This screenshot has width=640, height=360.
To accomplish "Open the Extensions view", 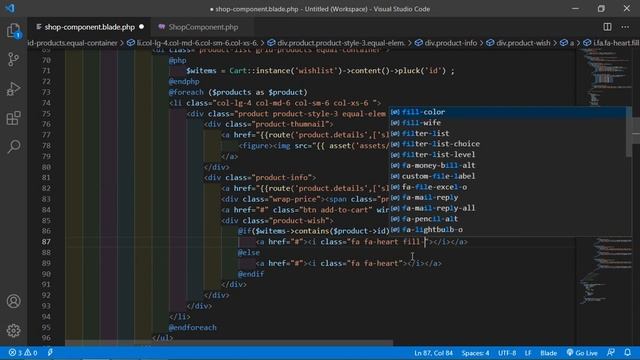I will [x=13, y=118].
